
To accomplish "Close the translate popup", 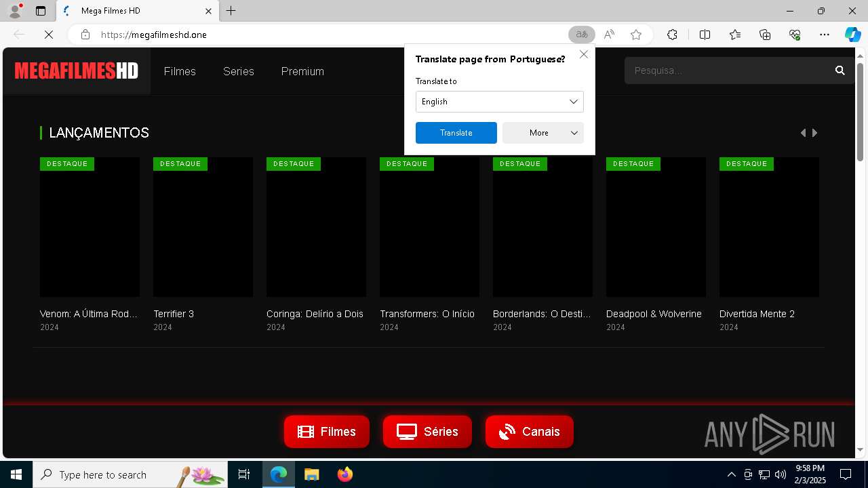I will (584, 54).
